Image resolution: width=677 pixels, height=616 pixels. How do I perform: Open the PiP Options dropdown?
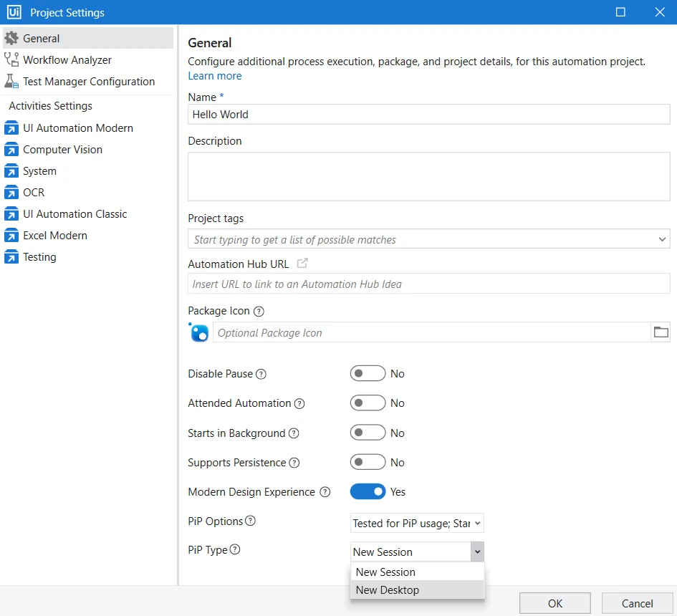(x=417, y=523)
